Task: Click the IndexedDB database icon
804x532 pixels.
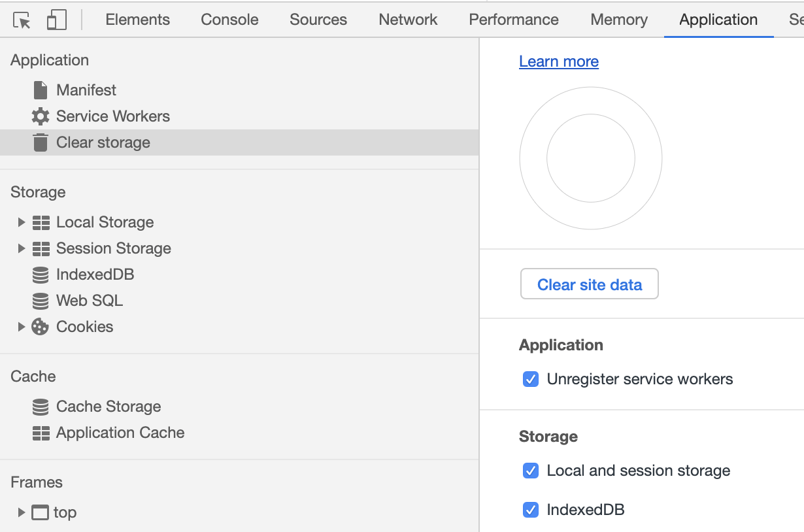Action: (41, 274)
